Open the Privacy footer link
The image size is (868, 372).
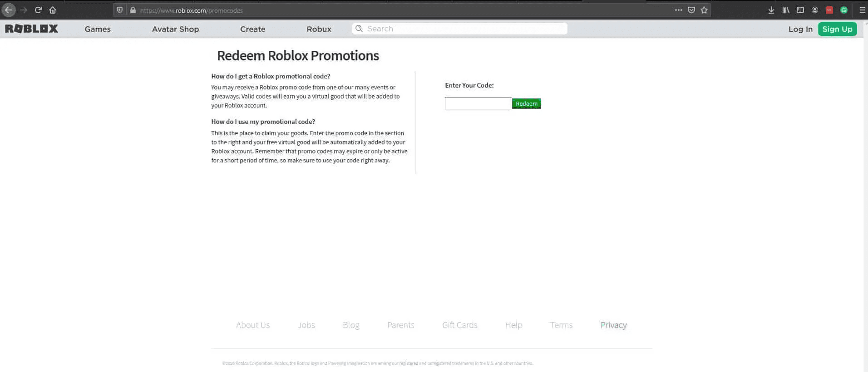click(x=614, y=325)
